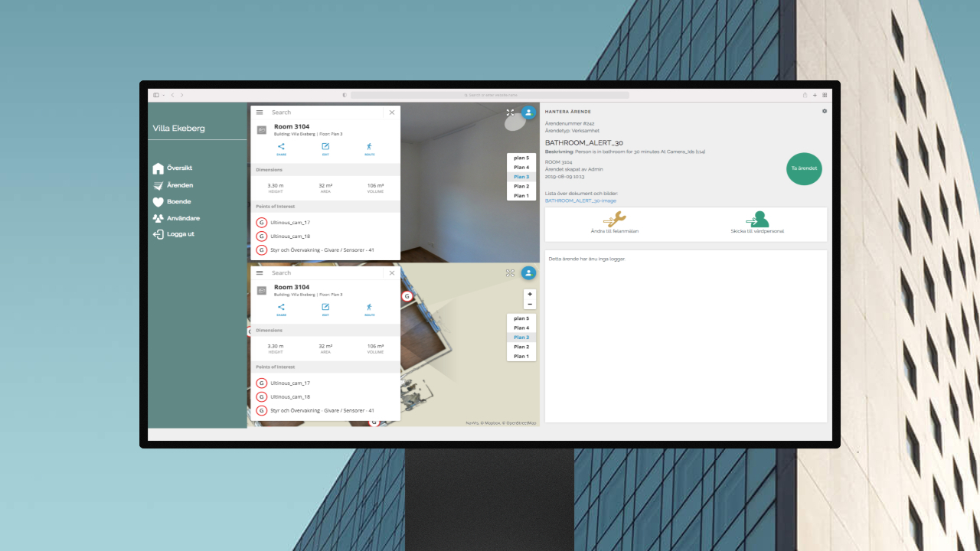Zoom in on the map with the plus button

click(529, 293)
